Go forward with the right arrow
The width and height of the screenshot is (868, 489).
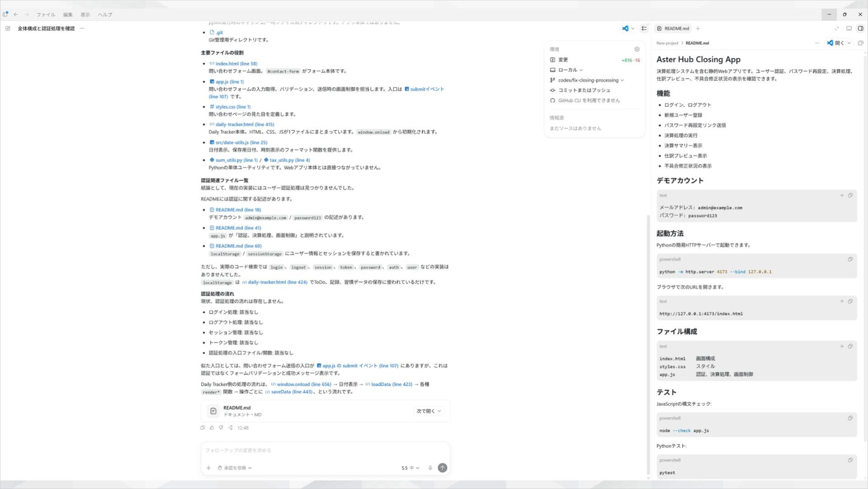26,14
